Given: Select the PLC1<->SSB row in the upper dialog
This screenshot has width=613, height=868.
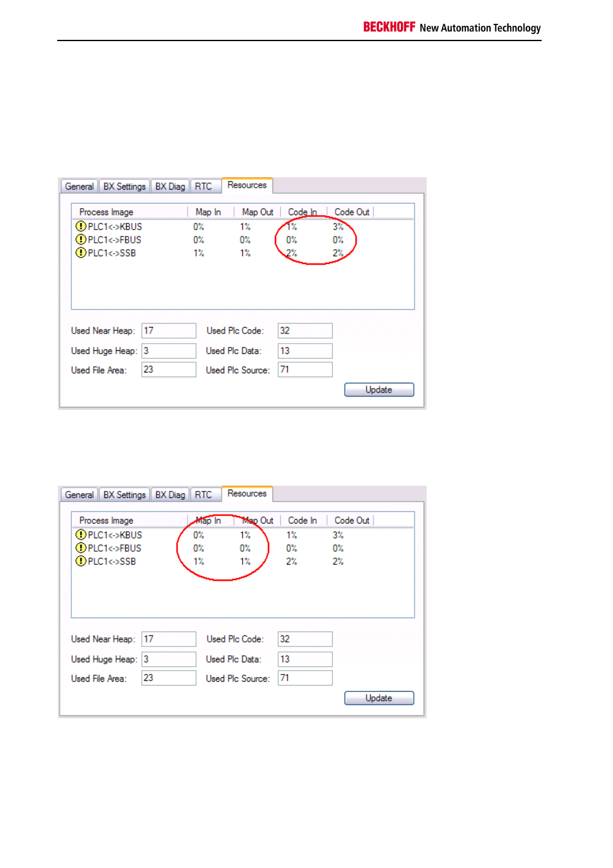Looking at the screenshot, I should [x=243, y=253].
